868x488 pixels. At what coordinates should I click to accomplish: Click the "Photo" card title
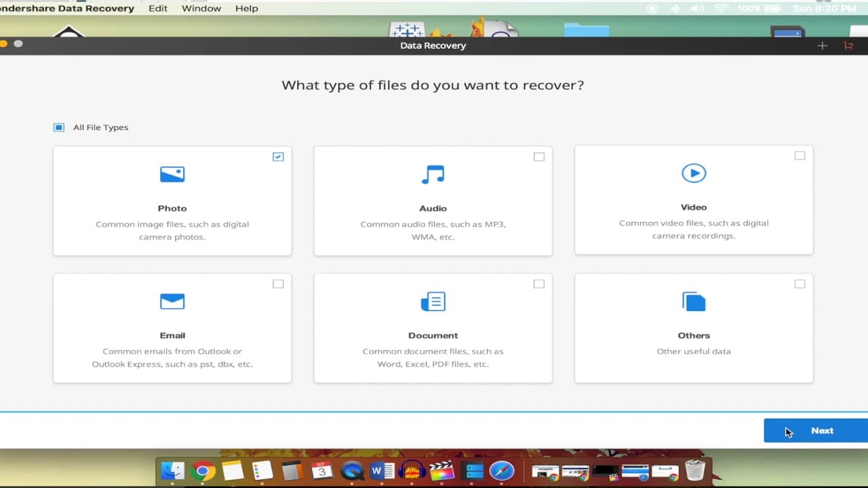click(172, 208)
